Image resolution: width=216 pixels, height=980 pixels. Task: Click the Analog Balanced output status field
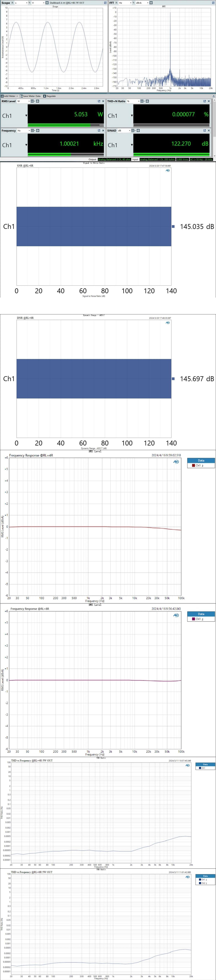(x=114, y=159)
